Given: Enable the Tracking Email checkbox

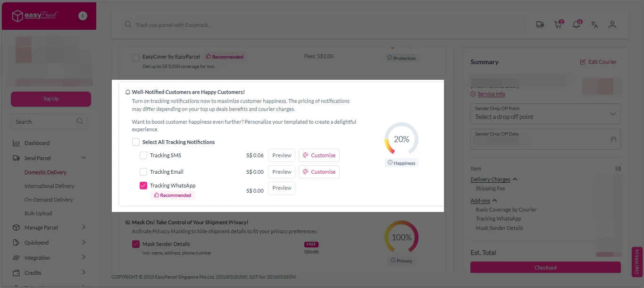Looking at the screenshot, I should (143, 172).
